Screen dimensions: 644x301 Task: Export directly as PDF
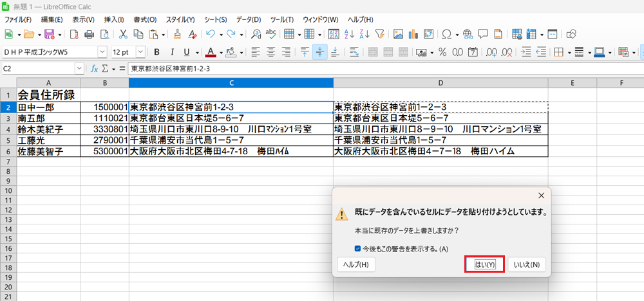[x=74, y=34]
